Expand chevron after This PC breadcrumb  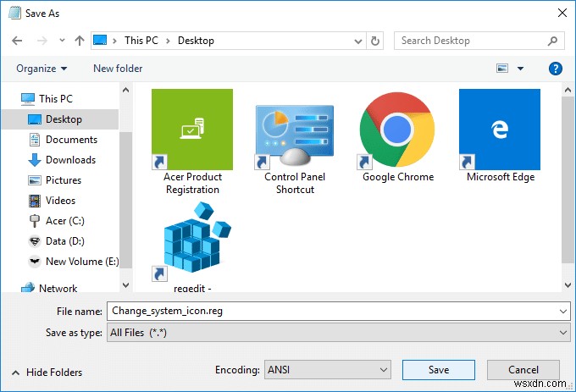click(x=168, y=41)
